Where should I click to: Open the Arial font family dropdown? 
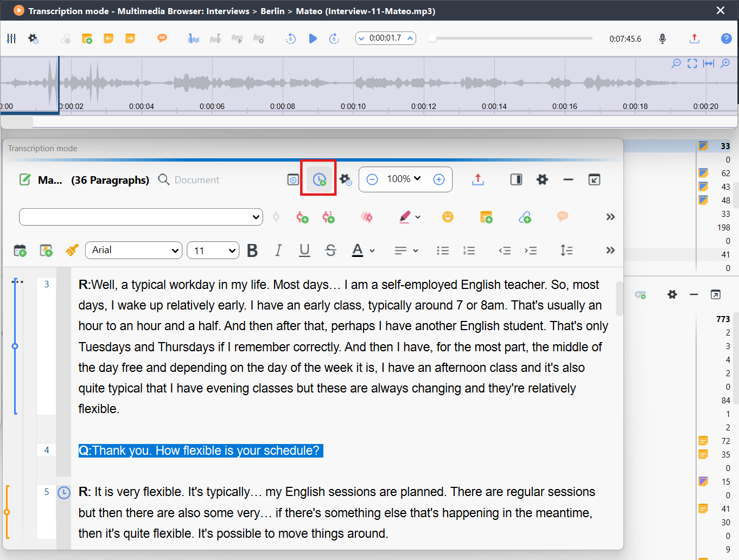[x=134, y=250]
